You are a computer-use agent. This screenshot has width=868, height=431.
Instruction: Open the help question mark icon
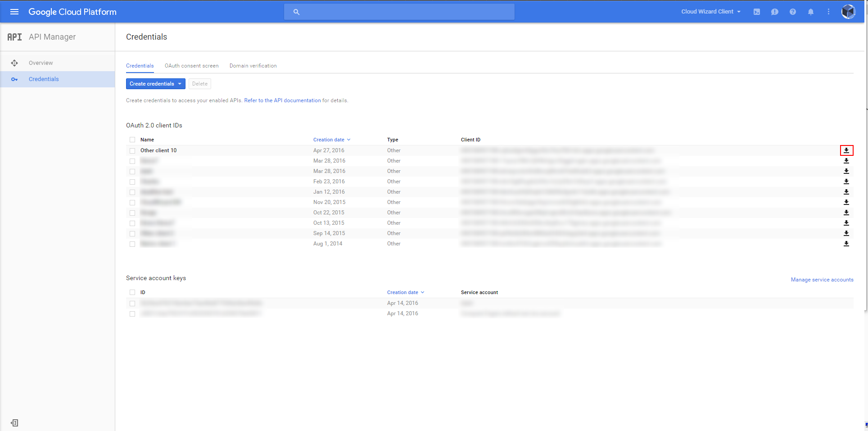pos(793,12)
